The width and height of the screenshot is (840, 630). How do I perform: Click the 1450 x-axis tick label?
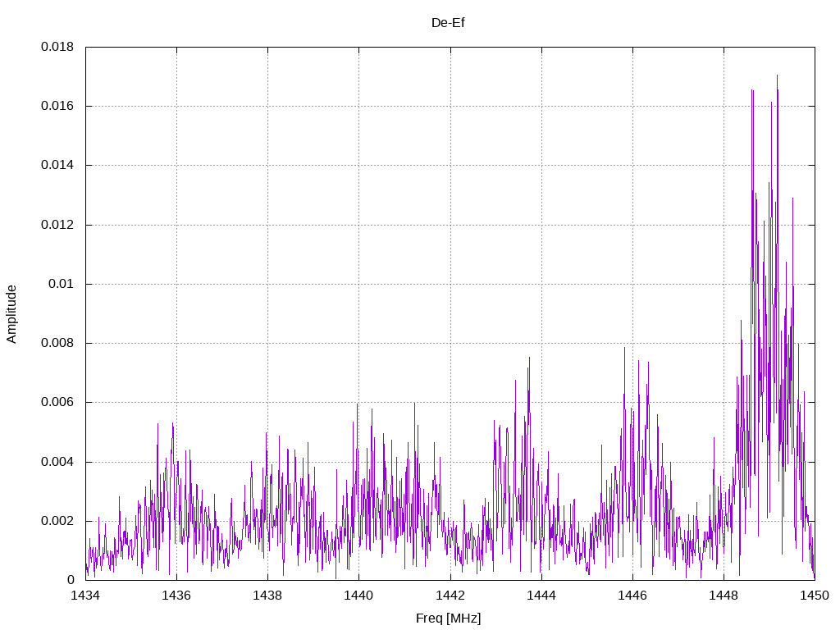click(815, 596)
